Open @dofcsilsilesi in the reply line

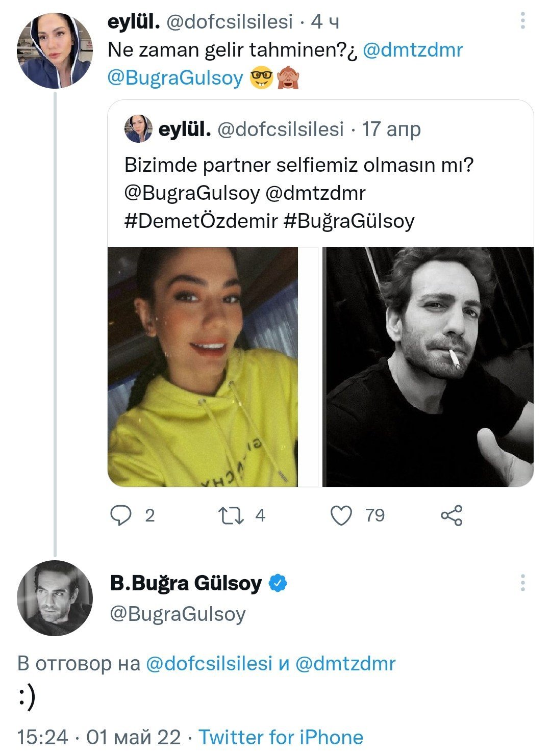209,663
